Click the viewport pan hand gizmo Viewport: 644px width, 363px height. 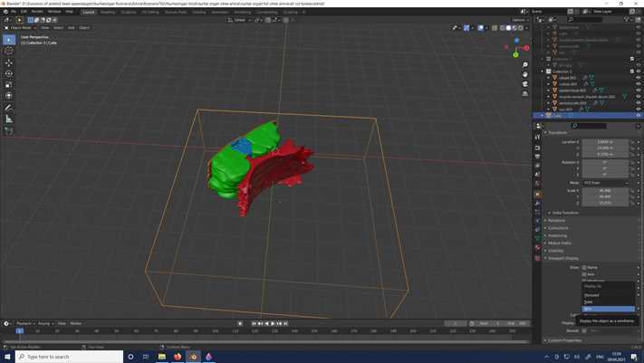[525, 74]
